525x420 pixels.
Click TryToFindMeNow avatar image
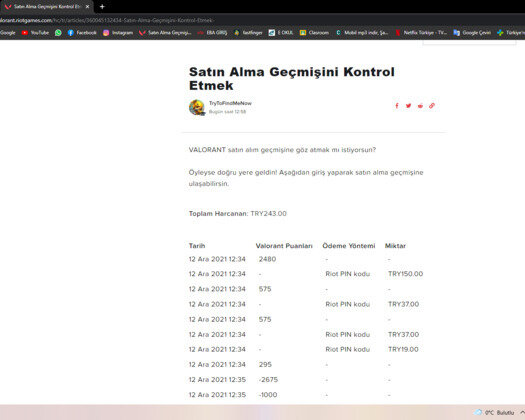(197, 107)
